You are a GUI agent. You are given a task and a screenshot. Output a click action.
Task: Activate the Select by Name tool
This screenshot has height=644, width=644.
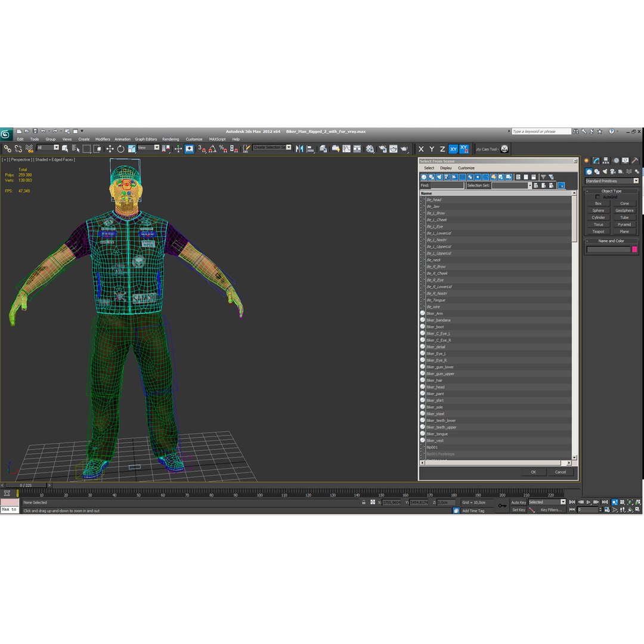[x=76, y=148]
